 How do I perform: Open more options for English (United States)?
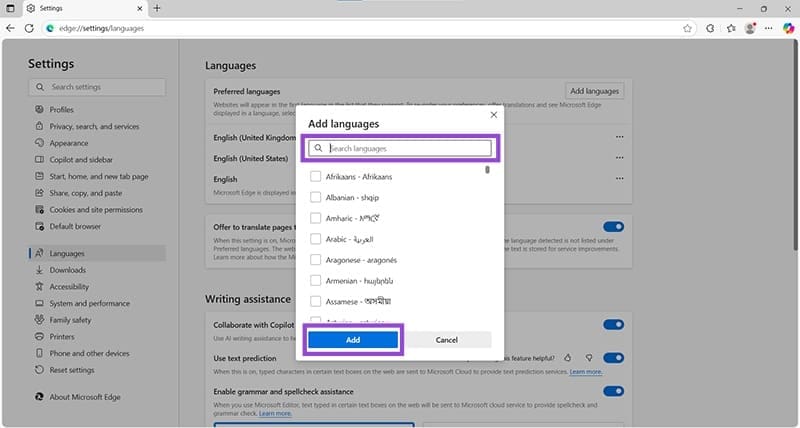click(620, 158)
